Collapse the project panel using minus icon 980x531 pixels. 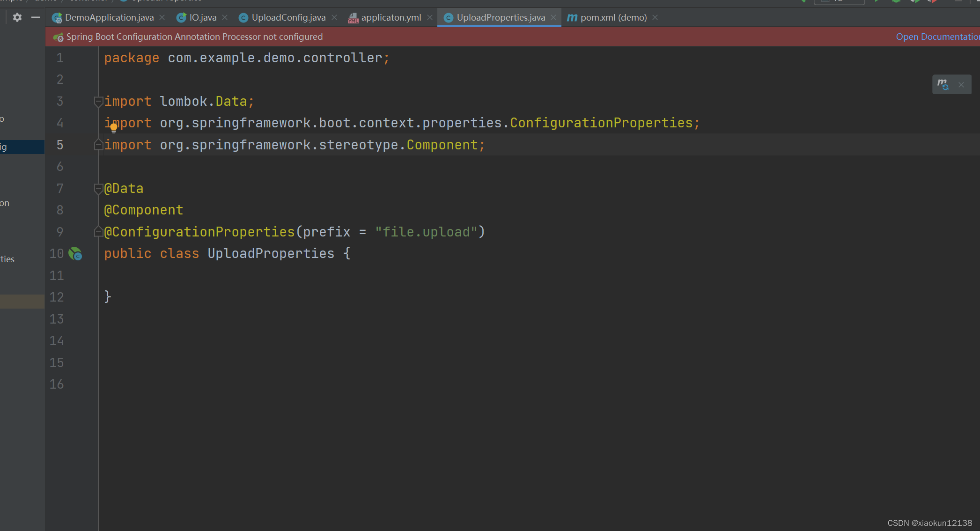point(36,17)
